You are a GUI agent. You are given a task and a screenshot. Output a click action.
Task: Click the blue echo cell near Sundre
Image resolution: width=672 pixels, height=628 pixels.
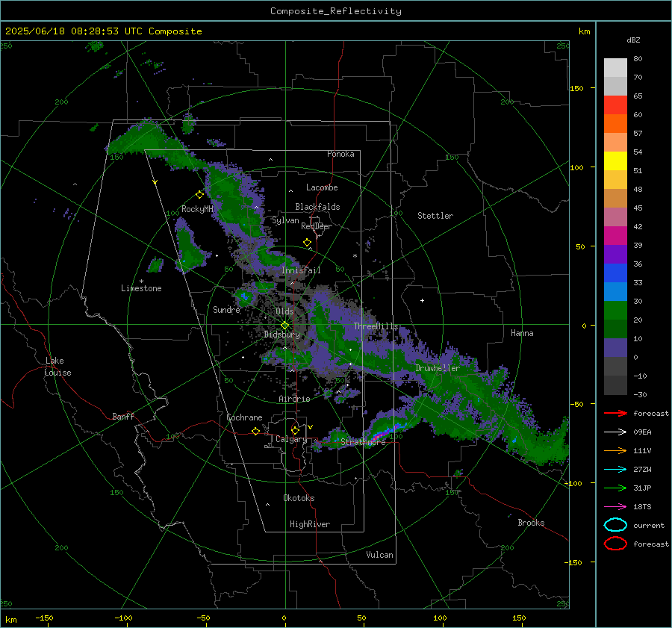point(244,296)
